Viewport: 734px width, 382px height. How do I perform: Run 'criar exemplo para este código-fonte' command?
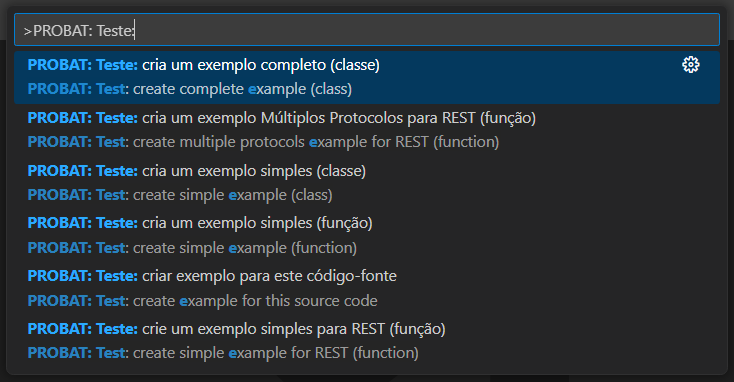pyautogui.click(x=269, y=276)
